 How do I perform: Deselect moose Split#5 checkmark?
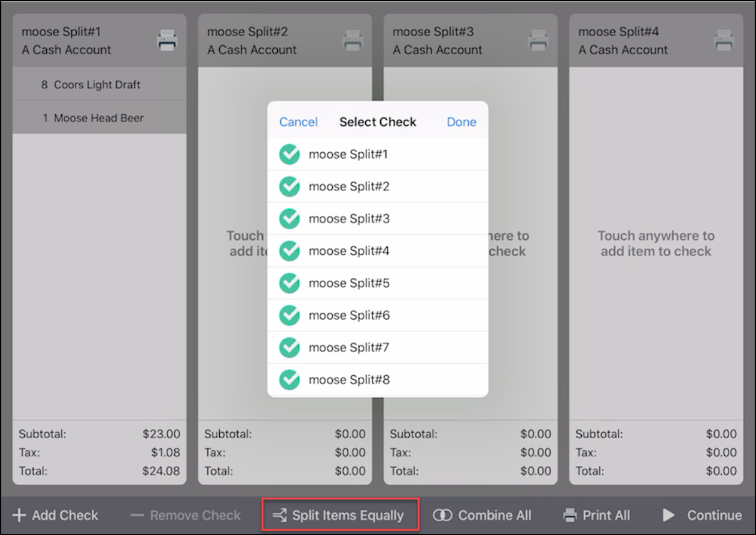pos(290,283)
